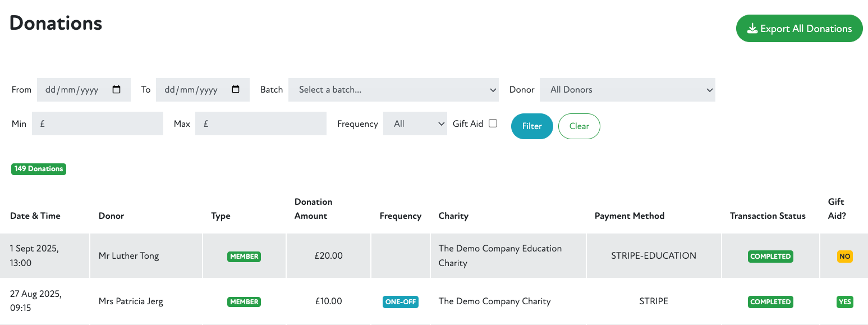Click the Date & Time column header
This screenshot has height=325, width=868.
[x=35, y=216]
